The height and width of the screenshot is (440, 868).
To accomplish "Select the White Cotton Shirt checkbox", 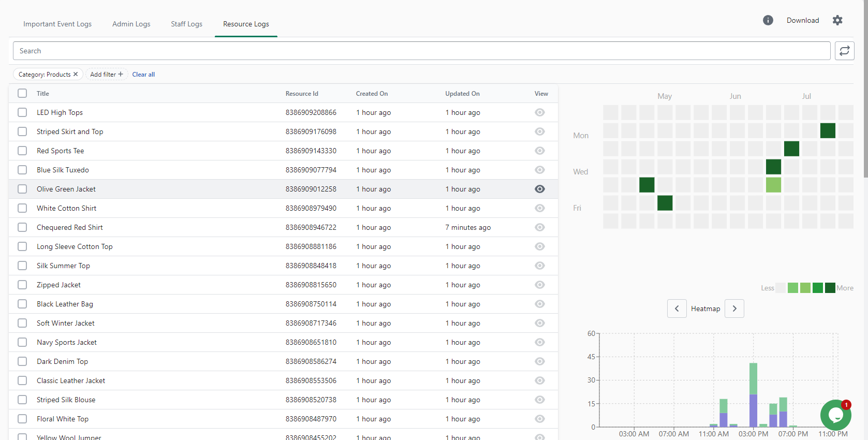I will [22, 208].
